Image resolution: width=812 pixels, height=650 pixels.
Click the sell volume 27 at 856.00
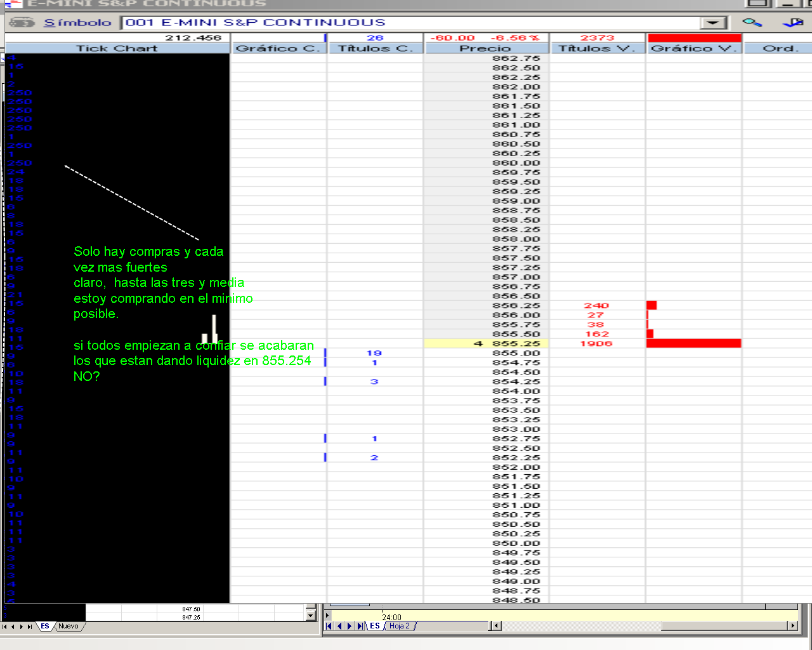tap(596, 315)
